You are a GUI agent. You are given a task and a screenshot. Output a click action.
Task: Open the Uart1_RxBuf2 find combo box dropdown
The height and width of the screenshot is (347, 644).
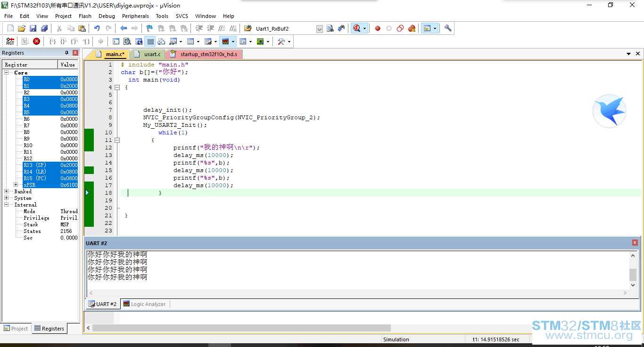coord(319,29)
